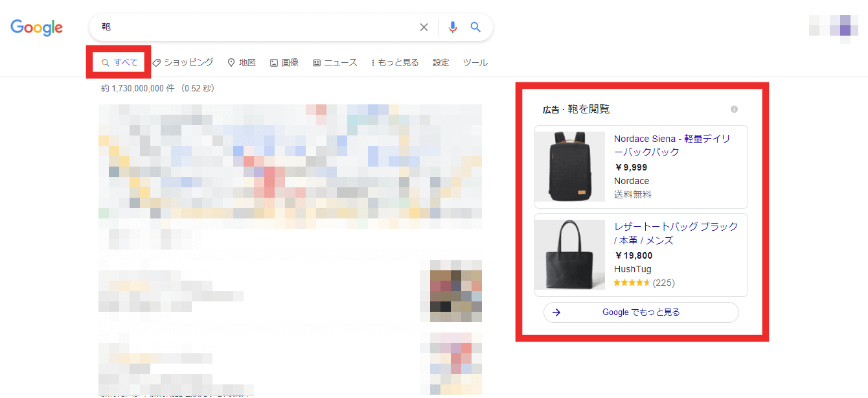Image resolution: width=868 pixels, height=398 pixels.
Task: Expand the もっと見る menu
Action: pyautogui.click(x=395, y=63)
